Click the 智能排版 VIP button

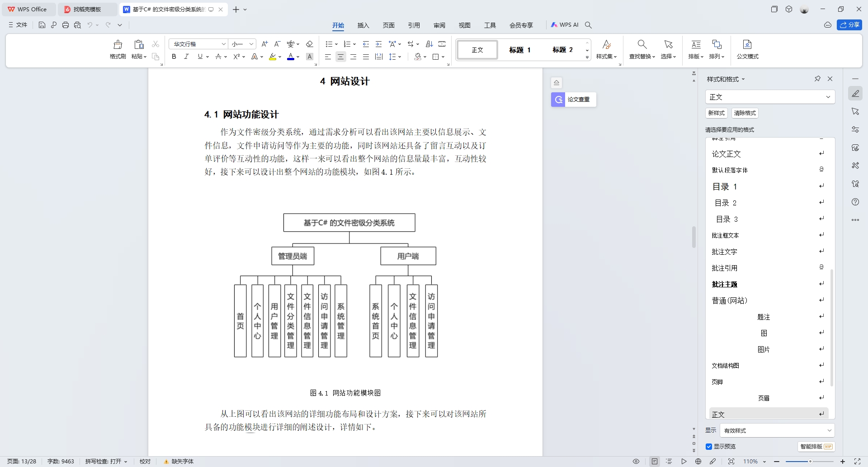816,447
